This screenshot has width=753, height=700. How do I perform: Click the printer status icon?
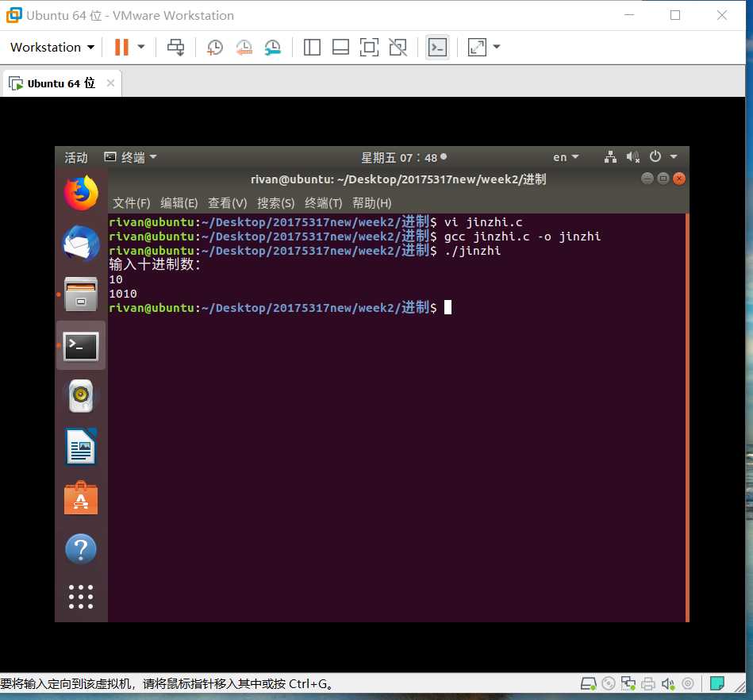pos(647,683)
